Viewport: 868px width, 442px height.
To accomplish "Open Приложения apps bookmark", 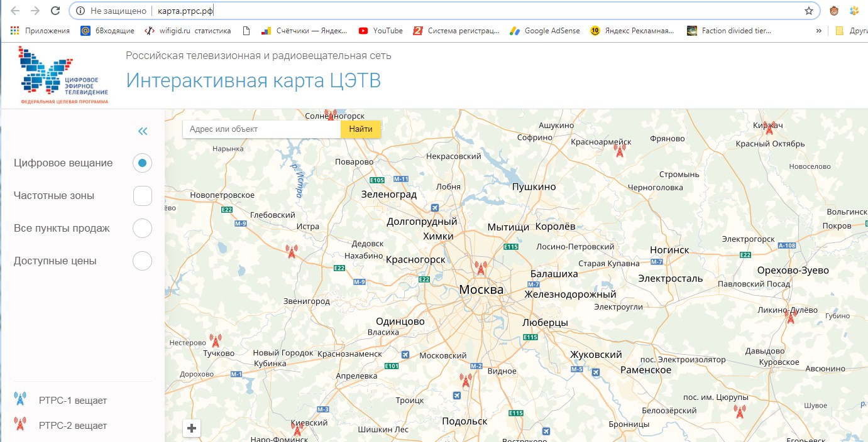I will (x=39, y=30).
